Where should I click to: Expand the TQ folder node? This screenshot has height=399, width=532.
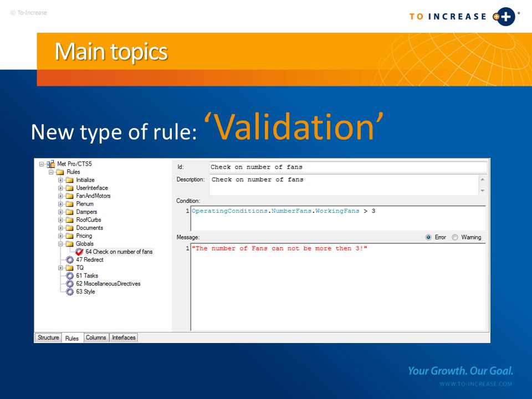click(x=60, y=268)
